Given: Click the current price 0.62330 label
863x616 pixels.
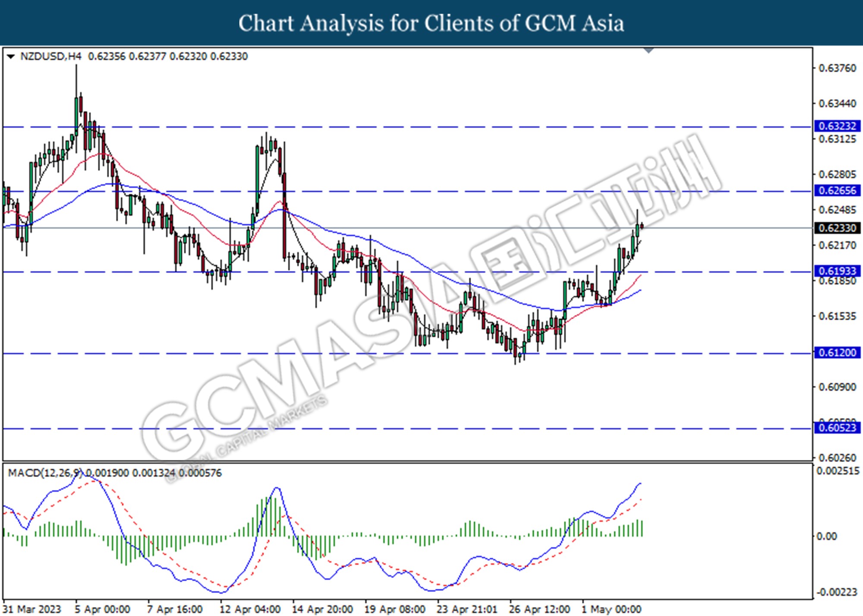Looking at the screenshot, I should coord(837,228).
